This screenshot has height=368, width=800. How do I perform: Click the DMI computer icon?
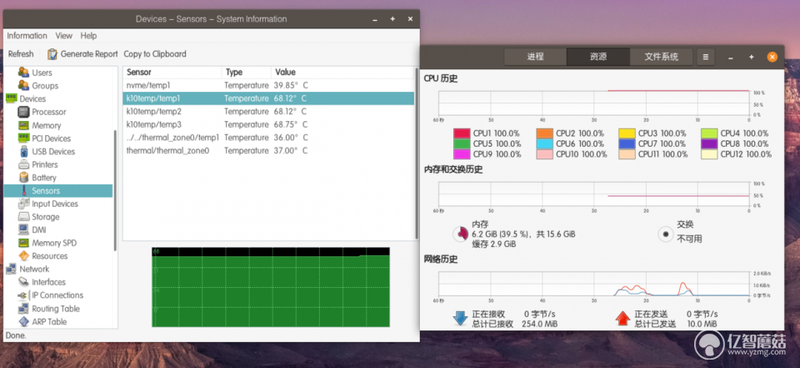[x=23, y=230]
